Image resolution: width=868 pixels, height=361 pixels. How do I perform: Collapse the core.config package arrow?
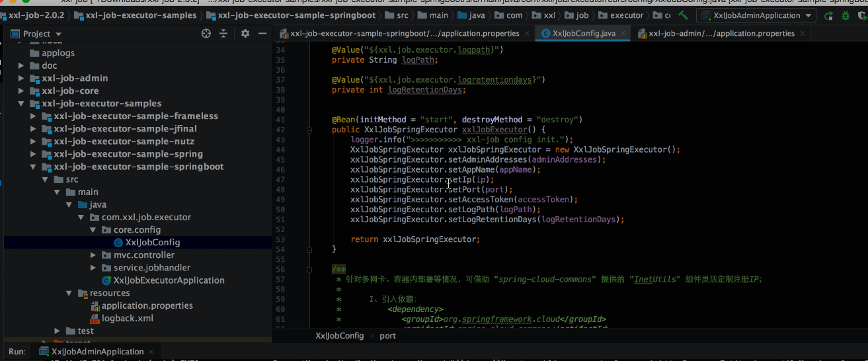[x=93, y=230]
